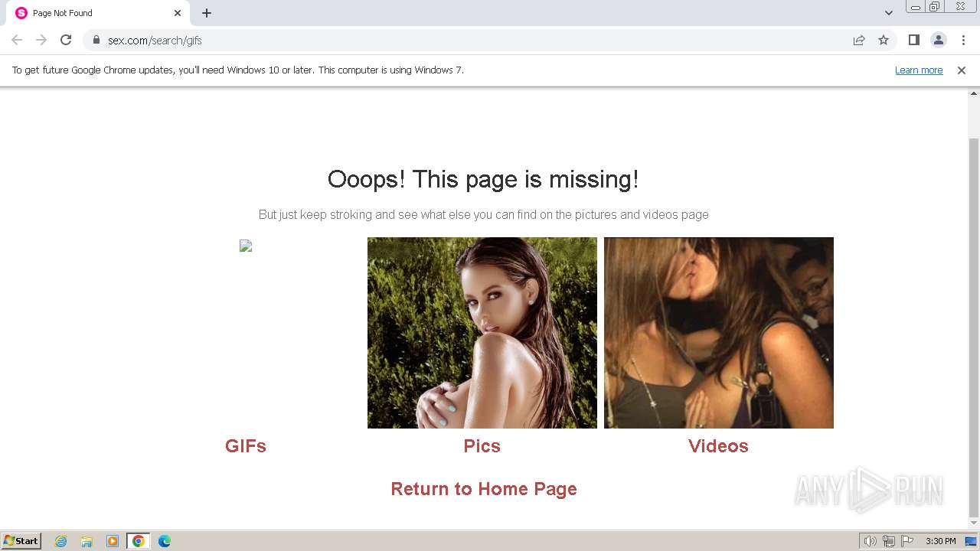Click the Pics thumbnail image
Screen dimensions: 980x551
tap(482, 333)
